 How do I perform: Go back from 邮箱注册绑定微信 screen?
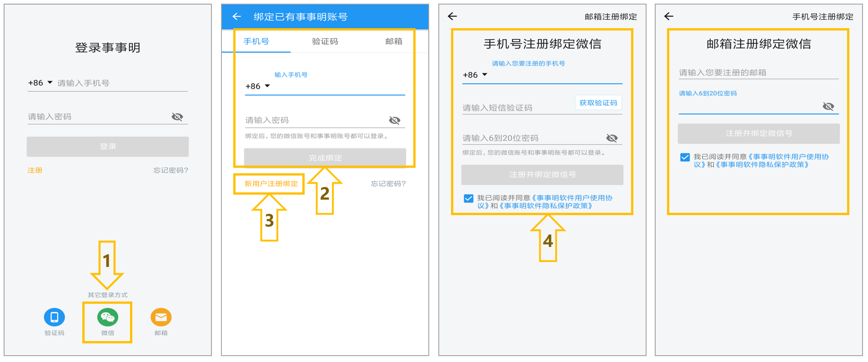point(668,16)
